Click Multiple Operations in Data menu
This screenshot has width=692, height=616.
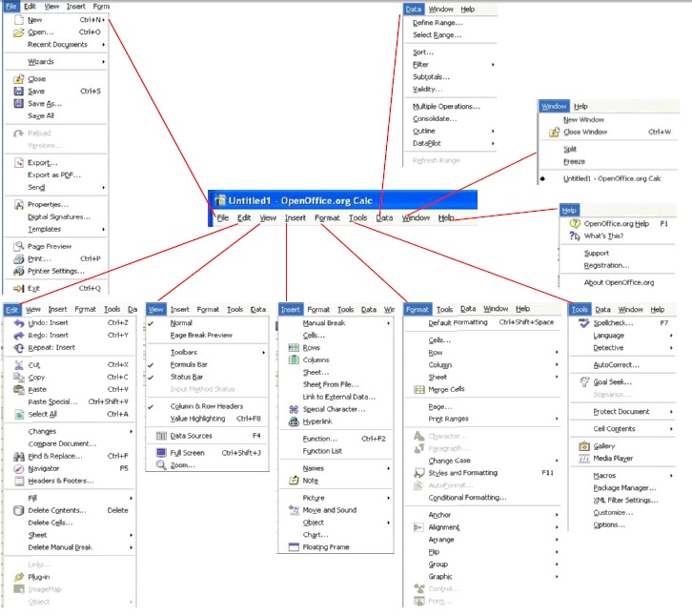[447, 107]
